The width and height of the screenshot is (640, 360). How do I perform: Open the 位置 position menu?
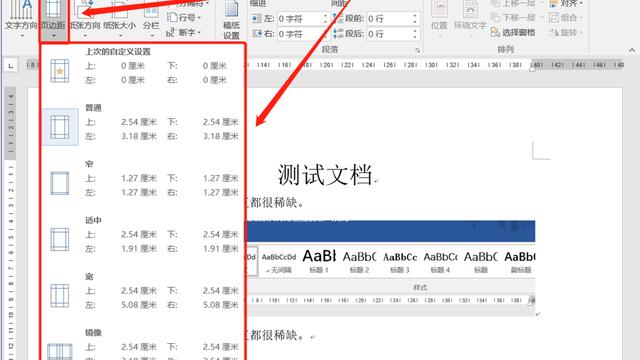click(439, 20)
